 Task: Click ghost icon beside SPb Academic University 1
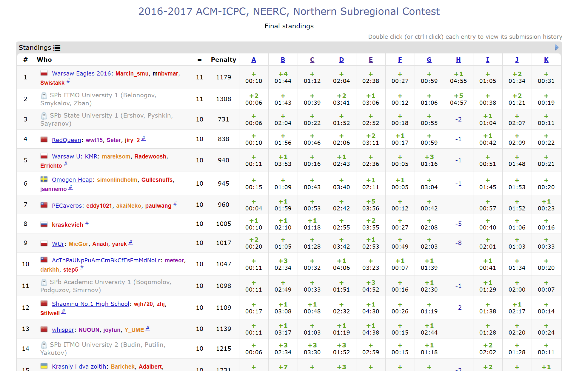[x=44, y=282]
